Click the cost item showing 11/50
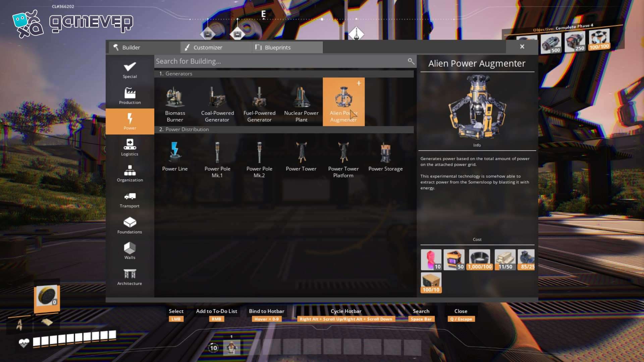 click(x=505, y=260)
